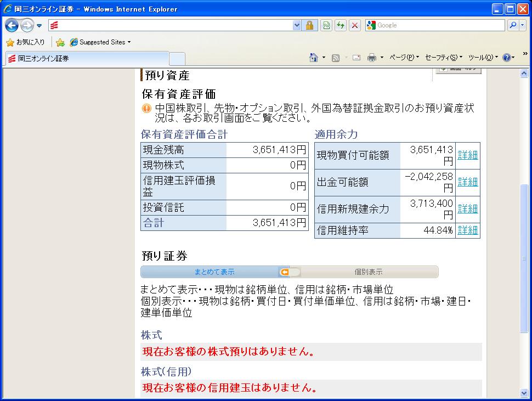Click the Print icon in command bar
532x401 pixels.
pyautogui.click(x=371, y=57)
